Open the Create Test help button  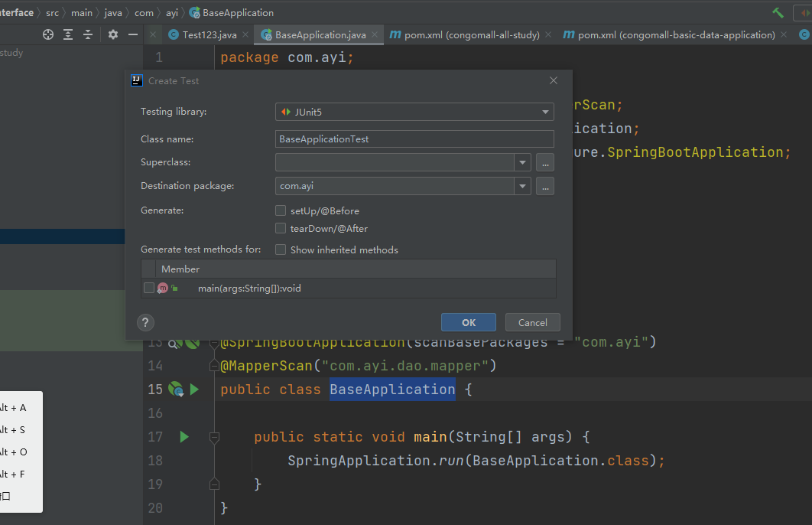point(145,322)
